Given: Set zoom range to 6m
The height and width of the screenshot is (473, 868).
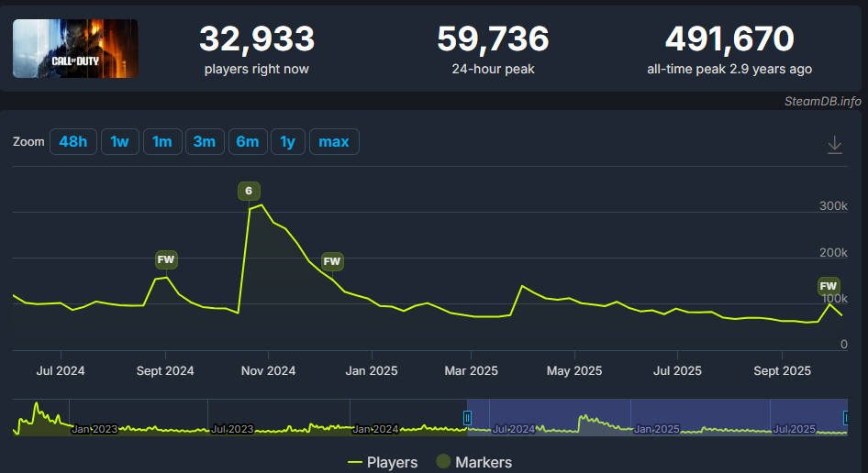Looking at the screenshot, I should 248,141.
